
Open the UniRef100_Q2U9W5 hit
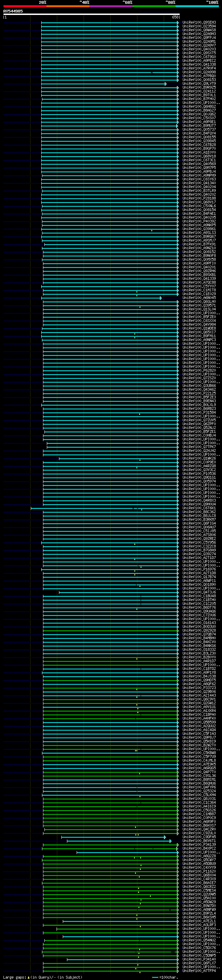(x=199, y=894)
